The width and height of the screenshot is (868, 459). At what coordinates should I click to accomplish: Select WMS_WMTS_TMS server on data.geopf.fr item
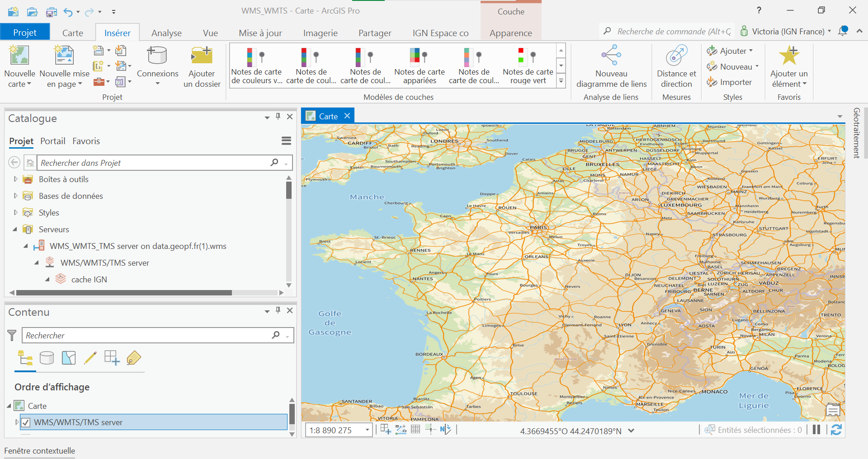[x=138, y=246]
